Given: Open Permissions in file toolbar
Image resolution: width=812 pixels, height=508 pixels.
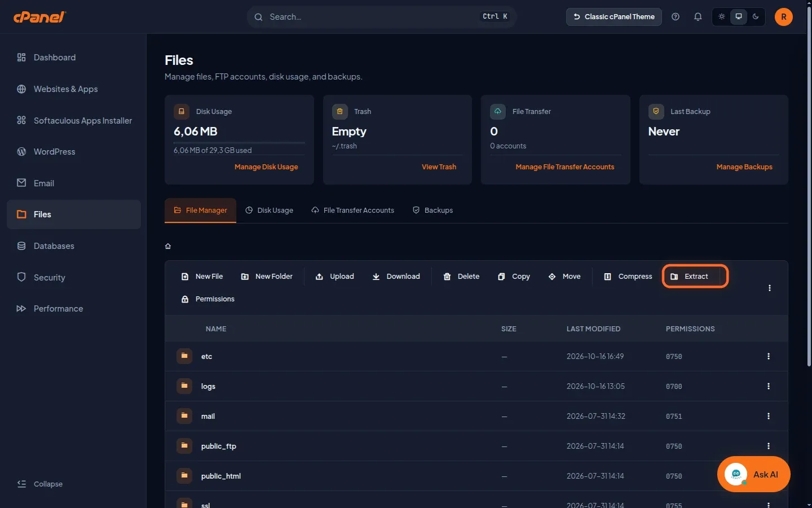Looking at the screenshot, I should (208, 299).
